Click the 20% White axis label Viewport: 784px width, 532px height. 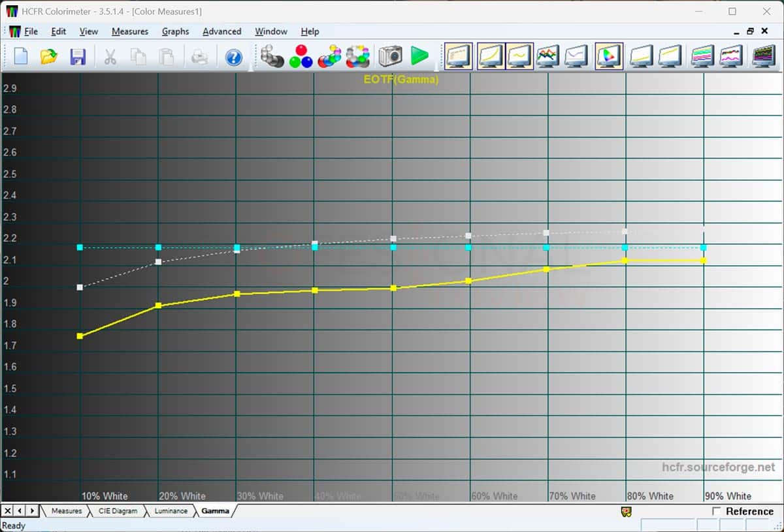coord(182,496)
